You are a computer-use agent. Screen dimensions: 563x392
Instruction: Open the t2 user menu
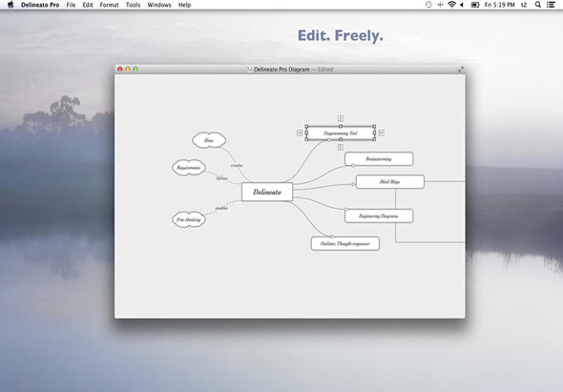[x=524, y=5]
